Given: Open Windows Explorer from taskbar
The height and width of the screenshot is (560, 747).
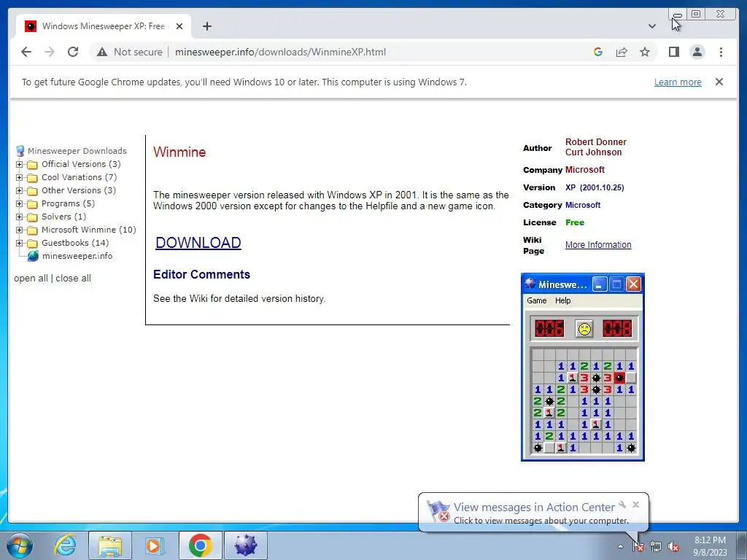Looking at the screenshot, I should 110,545.
